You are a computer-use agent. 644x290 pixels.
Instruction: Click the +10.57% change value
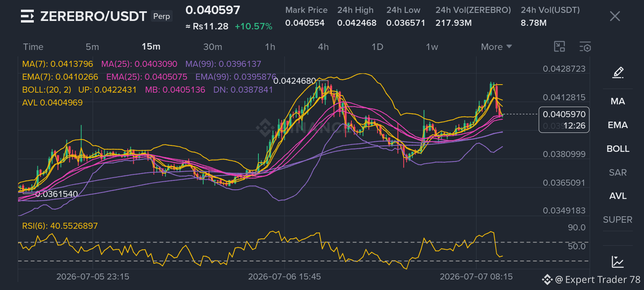(254, 27)
